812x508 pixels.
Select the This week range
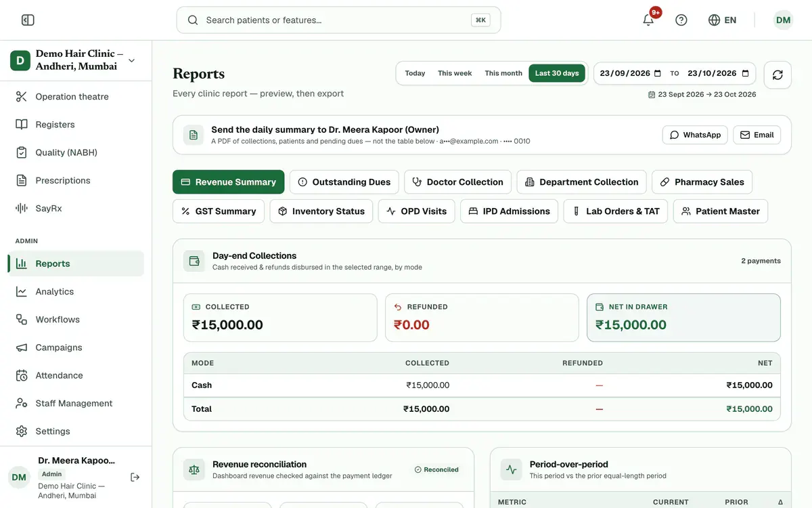click(x=455, y=73)
